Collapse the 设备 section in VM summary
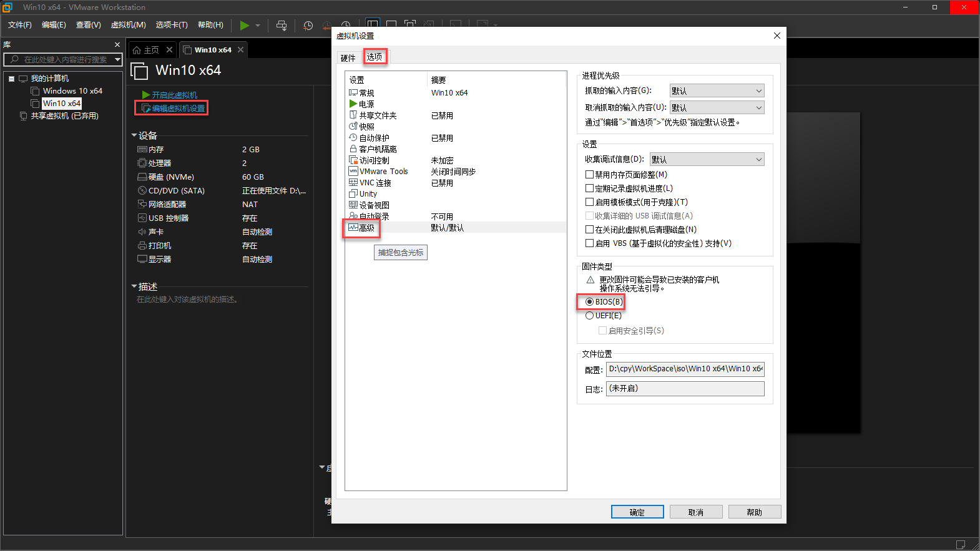The image size is (980, 551). point(134,135)
